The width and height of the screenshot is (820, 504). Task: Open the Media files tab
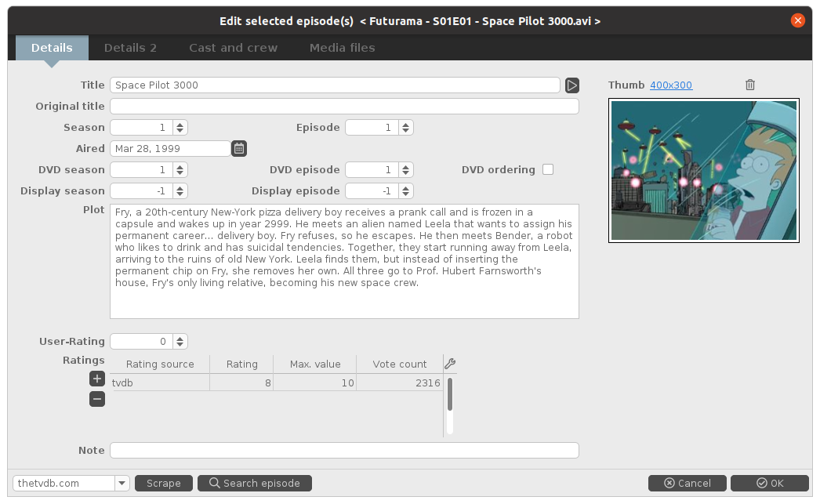pyautogui.click(x=342, y=48)
